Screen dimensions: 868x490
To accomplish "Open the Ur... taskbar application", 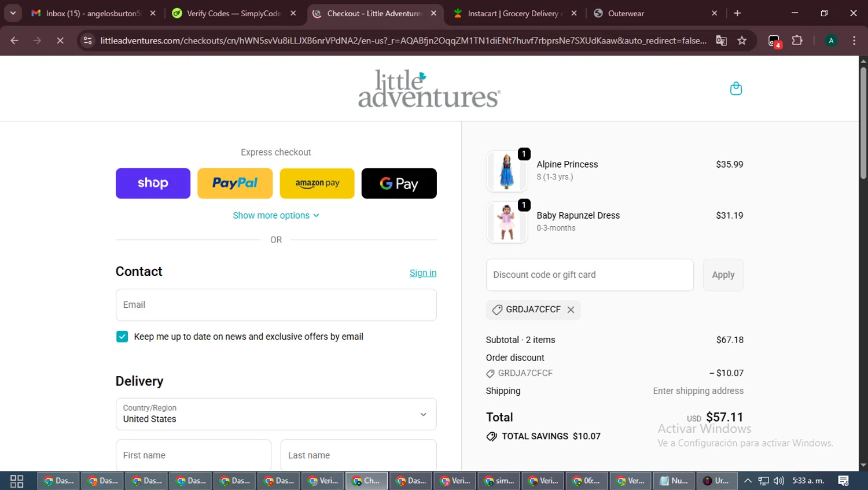I will pyautogui.click(x=718, y=481).
